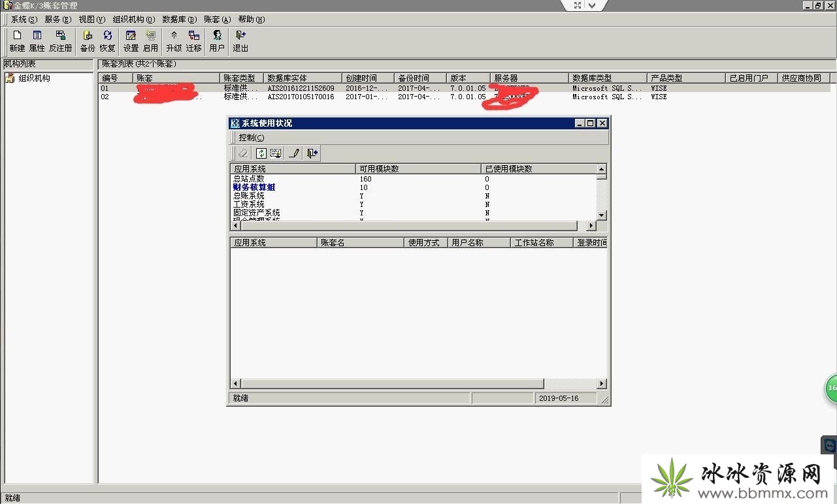Select account row AIS20161221152609

[x=465, y=88]
